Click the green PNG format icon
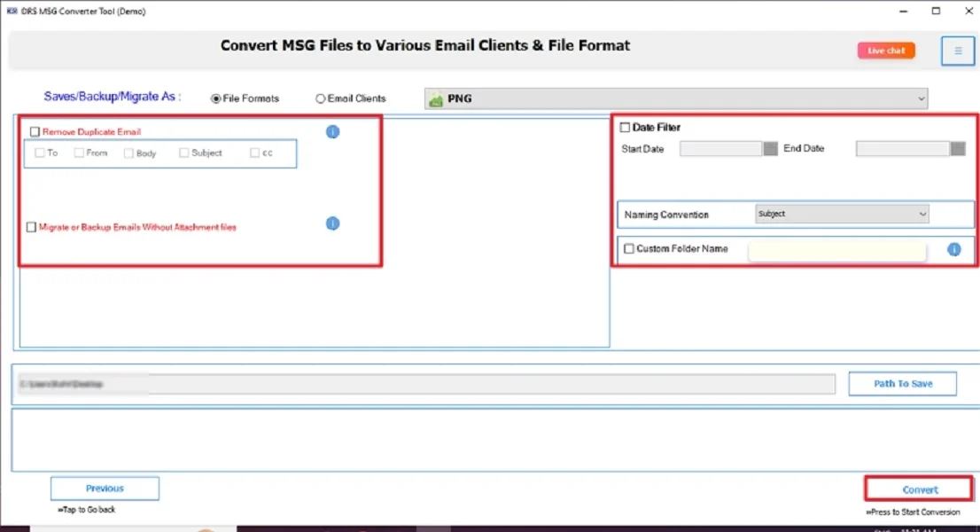980x532 pixels. [435, 98]
